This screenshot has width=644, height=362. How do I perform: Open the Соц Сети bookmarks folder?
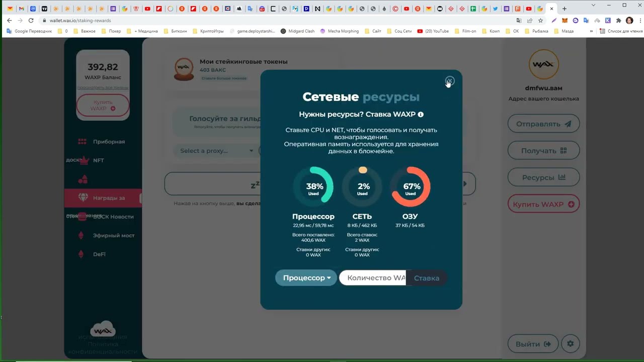[x=399, y=31]
